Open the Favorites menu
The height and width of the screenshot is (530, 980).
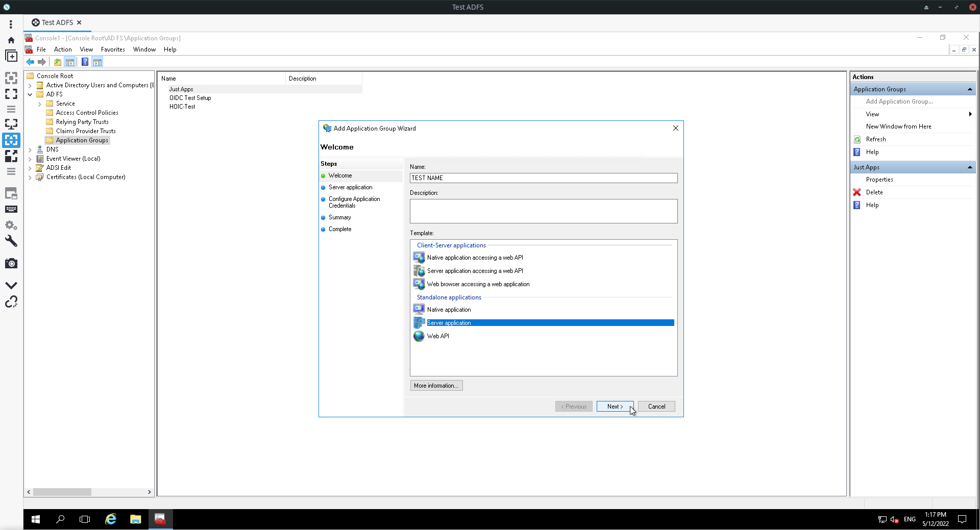click(113, 49)
